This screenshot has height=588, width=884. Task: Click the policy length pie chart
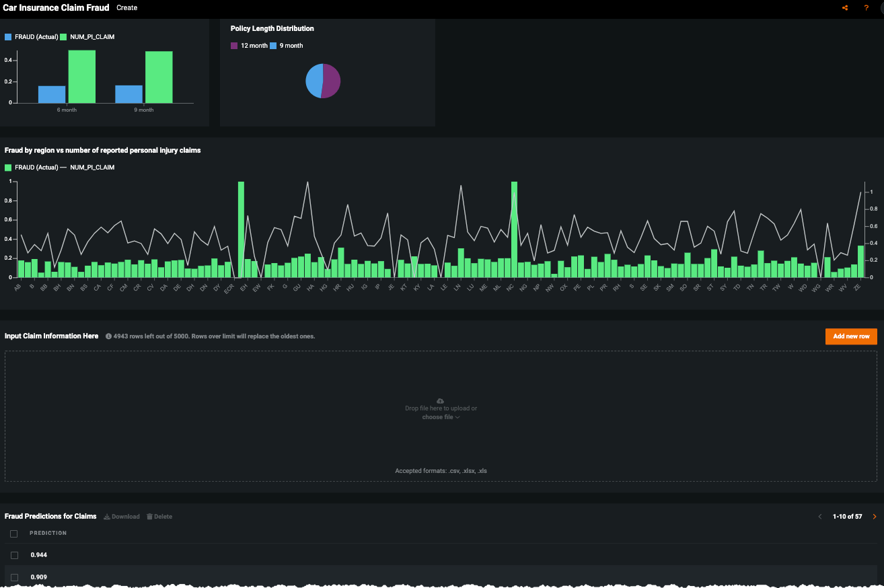(323, 81)
